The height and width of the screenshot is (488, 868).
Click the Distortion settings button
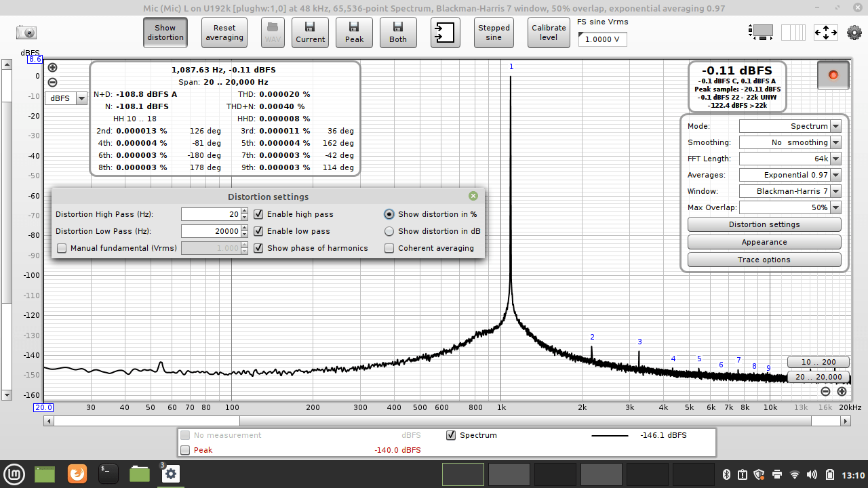pyautogui.click(x=764, y=224)
